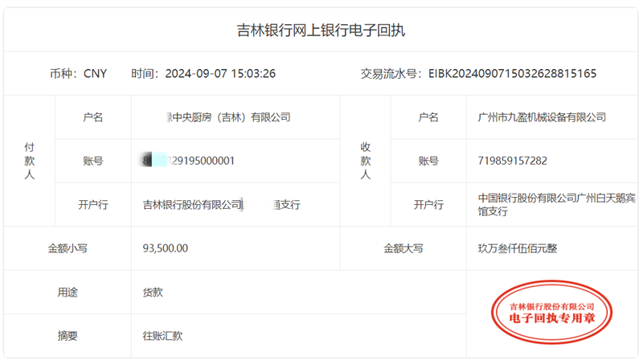Click the 金额小写 label cell
The width and height of the screenshot is (643, 364).
68,248
